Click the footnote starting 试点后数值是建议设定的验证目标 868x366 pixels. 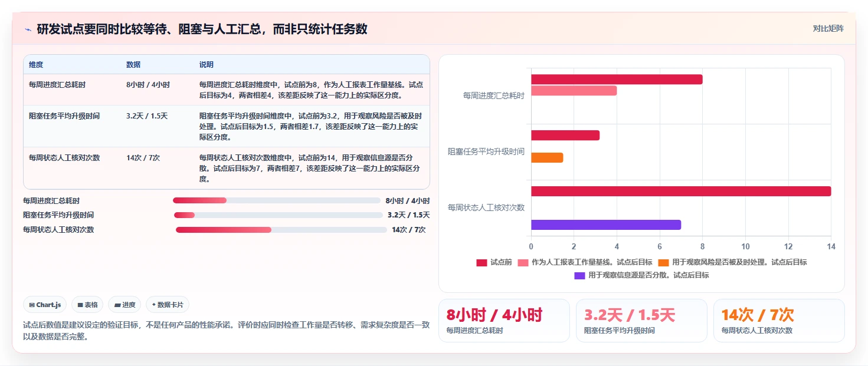tap(227, 331)
